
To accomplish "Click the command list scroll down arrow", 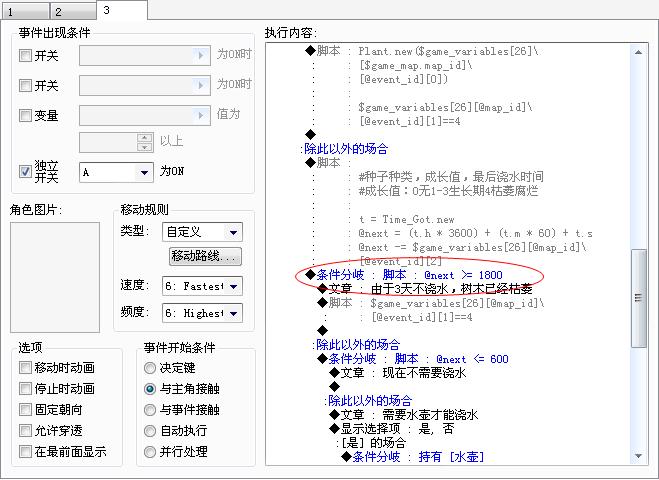I will point(638,456).
